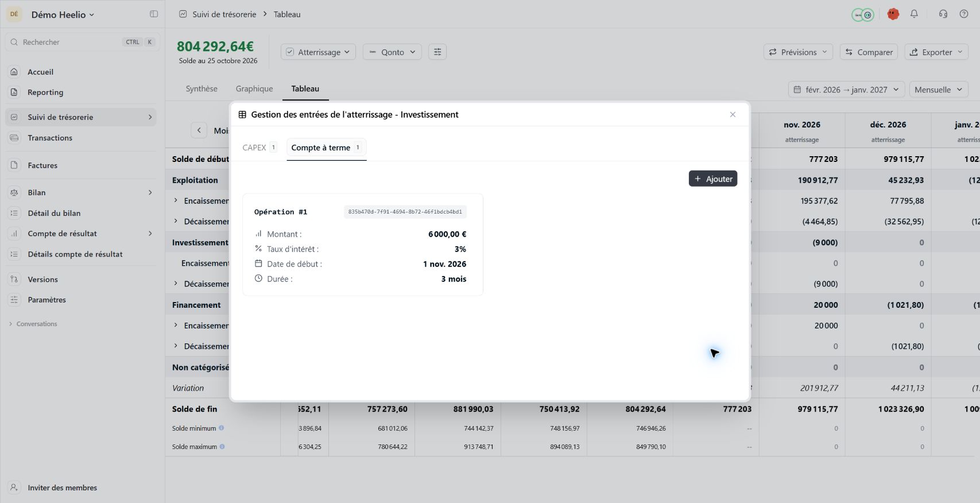The width and height of the screenshot is (980, 503).
Task: Open the filter settings sliders icon
Action: tap(437, 52)
